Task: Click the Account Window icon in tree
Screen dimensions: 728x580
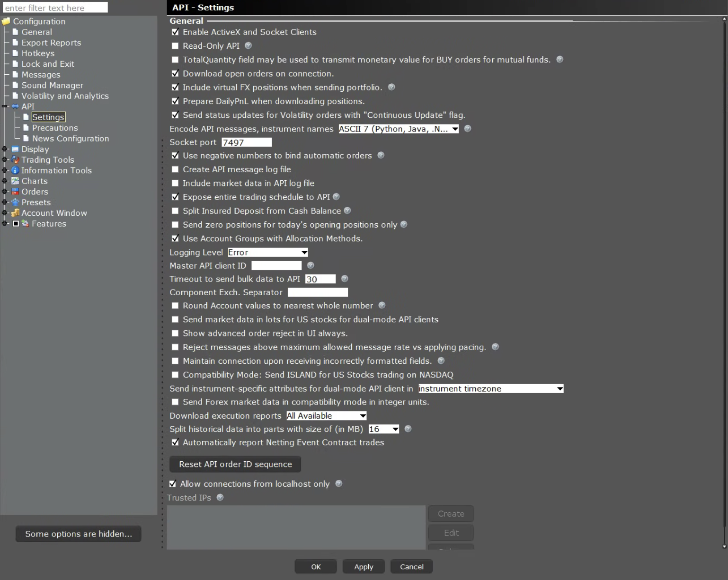Action: click(x=15, y=213)
